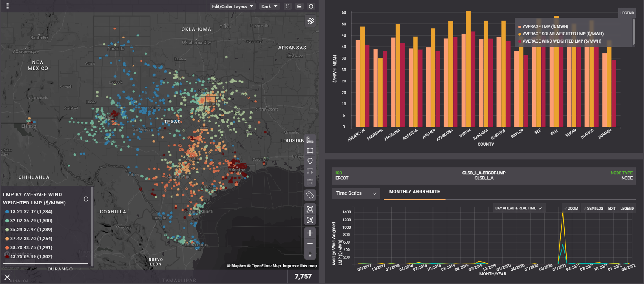Select the ruler measure tool
Screen dimensions: 644x284
tap(310, 140)
